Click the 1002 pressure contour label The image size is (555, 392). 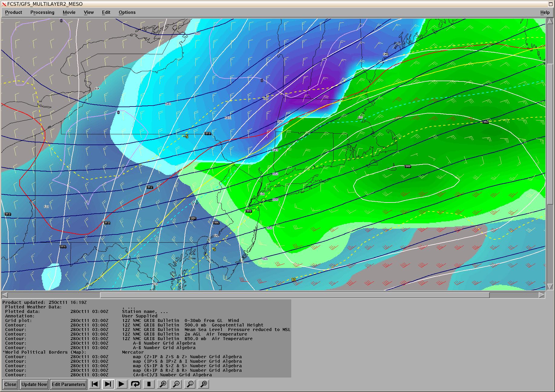(x=485, y=122)
